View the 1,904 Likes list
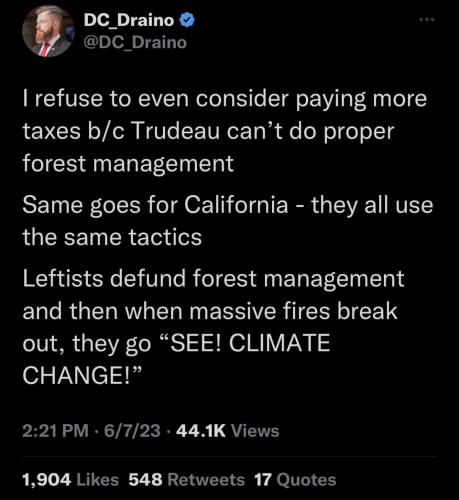The height and width of the screenshot is (500, 459). tap(71, 480)
